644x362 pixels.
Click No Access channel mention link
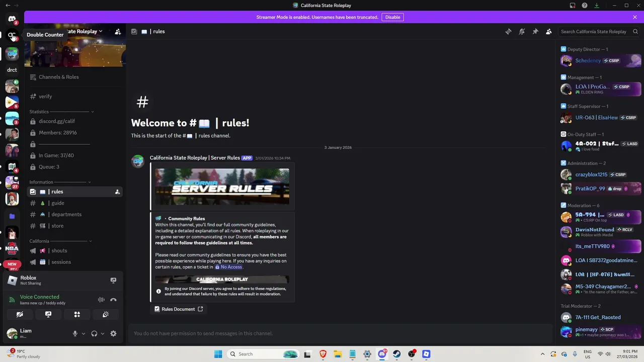tap(228, 267)
